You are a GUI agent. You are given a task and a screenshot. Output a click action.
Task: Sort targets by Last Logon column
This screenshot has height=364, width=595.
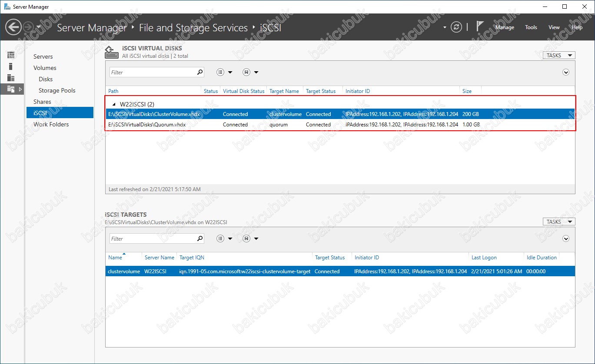coord(484,258)
